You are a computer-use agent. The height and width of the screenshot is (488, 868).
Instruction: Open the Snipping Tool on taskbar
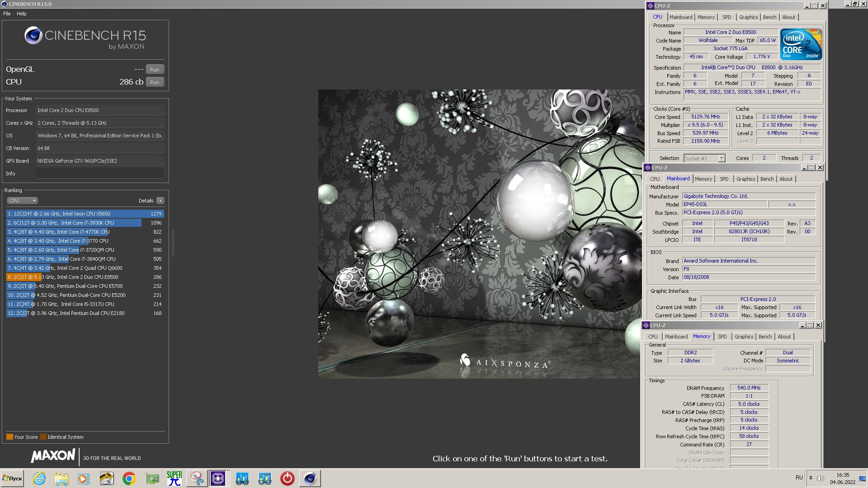197,479
